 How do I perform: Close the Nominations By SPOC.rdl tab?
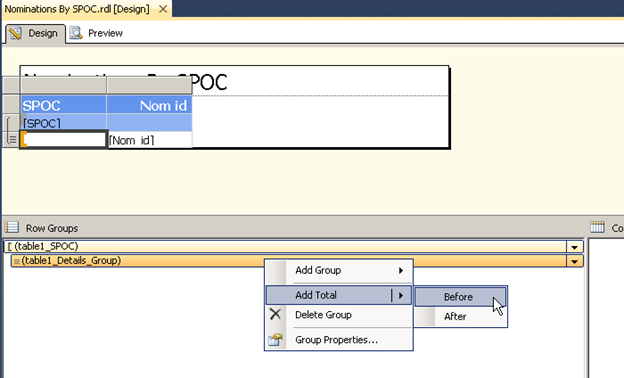click(163, 9)
